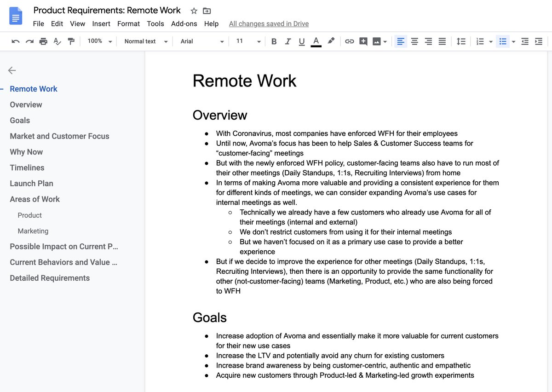Toggle bold formatting
This screenshot has height=392, width=552.
[274, 41]
